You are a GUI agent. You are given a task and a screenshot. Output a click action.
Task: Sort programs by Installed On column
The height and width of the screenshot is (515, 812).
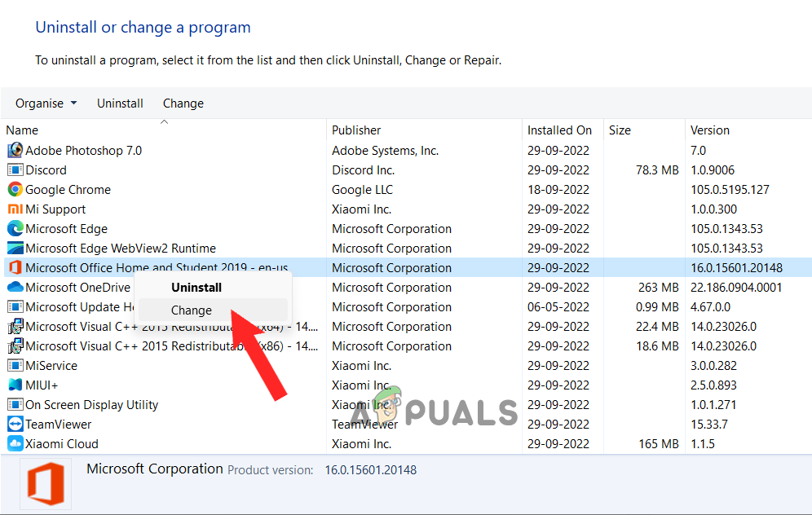(559, 130)
